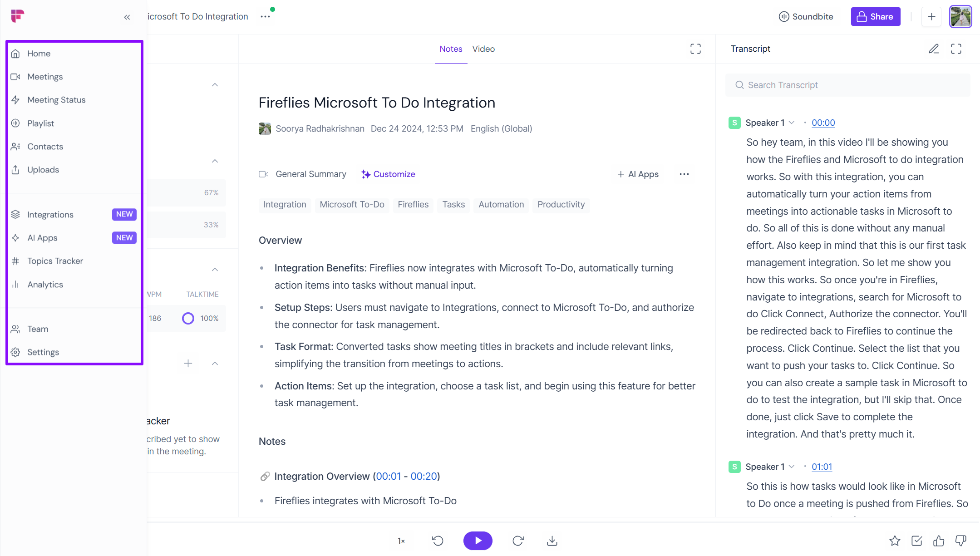The image size is (980, 556).
Task: Edit the transcript with pencil icon
Action: [x=934, y=49]
